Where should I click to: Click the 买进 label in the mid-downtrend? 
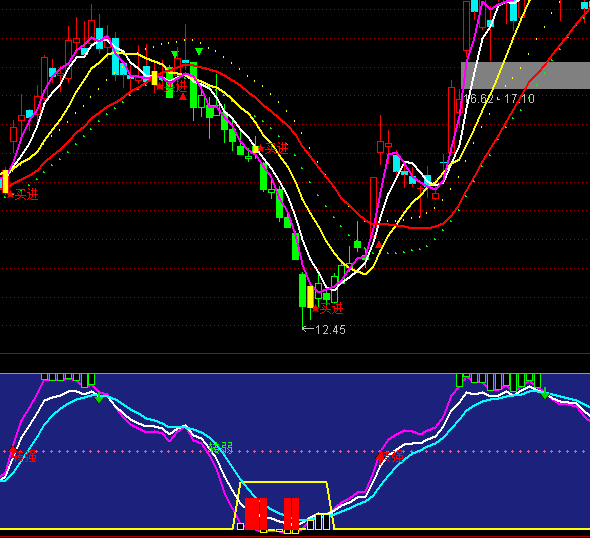277,148
